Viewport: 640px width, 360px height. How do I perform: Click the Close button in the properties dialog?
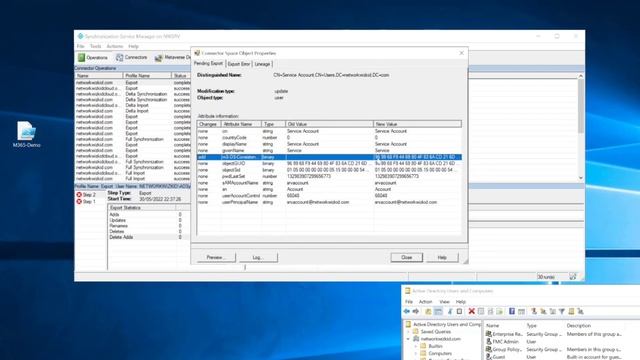pyautogui.click(x=407, y=258)
